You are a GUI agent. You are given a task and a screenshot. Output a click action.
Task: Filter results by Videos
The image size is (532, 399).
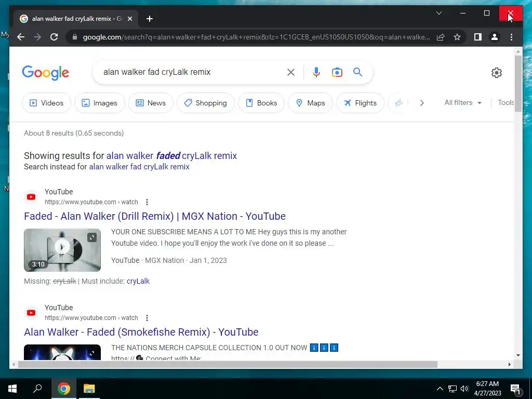[x=46, y=103]
